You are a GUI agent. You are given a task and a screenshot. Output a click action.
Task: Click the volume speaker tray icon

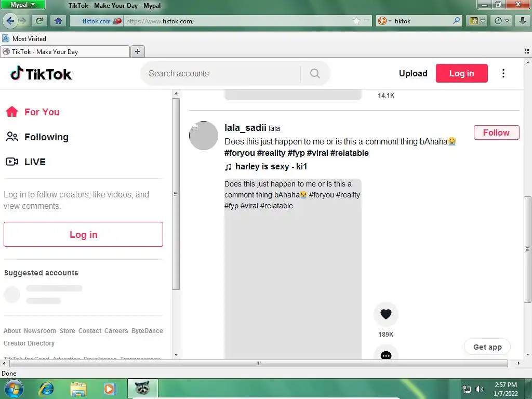coord(479,389)
